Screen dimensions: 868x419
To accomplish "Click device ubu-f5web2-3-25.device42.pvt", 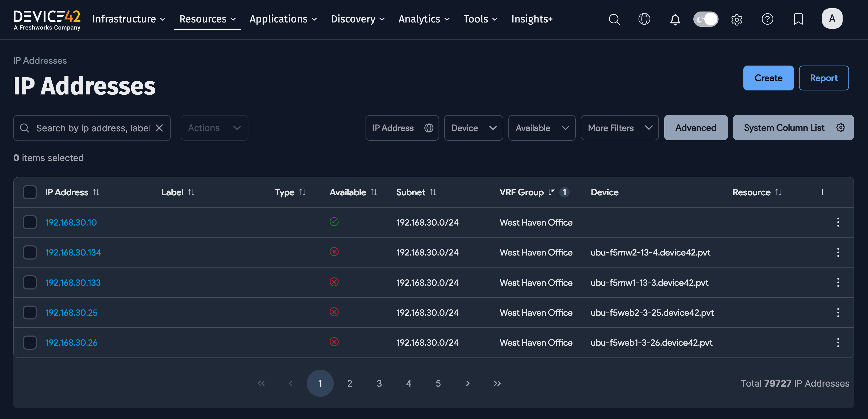I will [652, 313].
